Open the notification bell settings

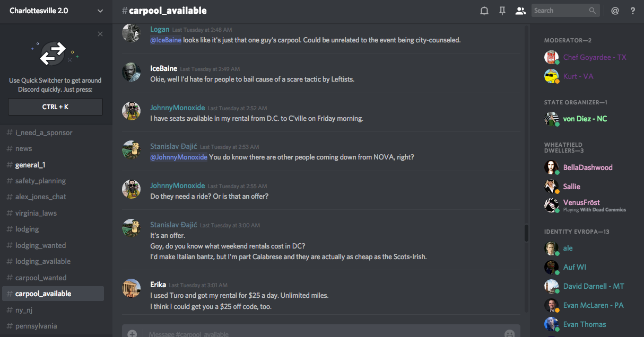[x=484, y=11]
